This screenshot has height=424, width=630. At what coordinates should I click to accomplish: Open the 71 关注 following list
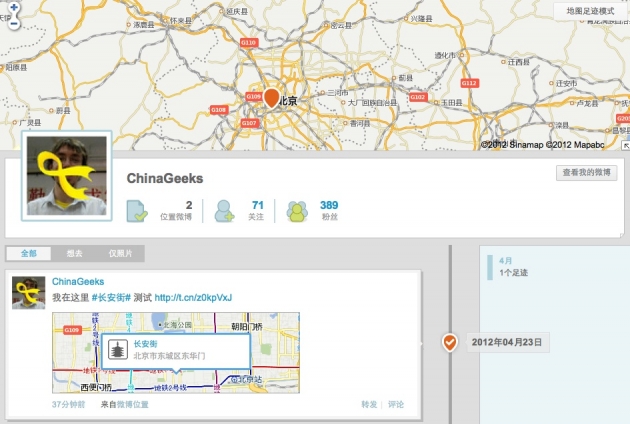(x=256, y=211)
